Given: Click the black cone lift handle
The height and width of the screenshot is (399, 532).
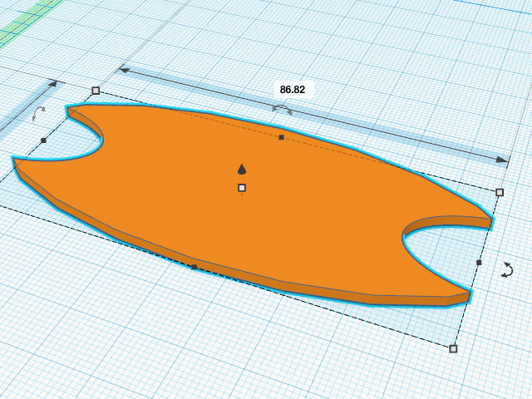Looking at the screenshot, I should (242, 169).
